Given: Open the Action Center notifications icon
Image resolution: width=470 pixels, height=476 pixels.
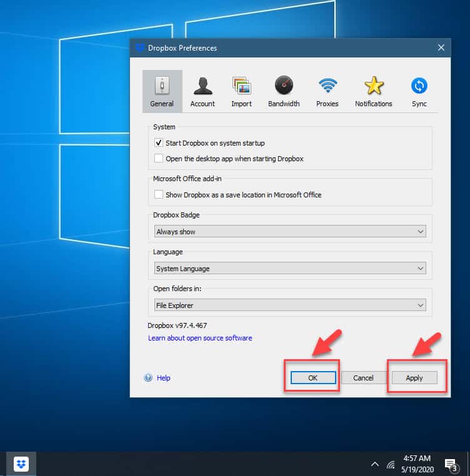Looking at the screenshot, I should [451, 465].
